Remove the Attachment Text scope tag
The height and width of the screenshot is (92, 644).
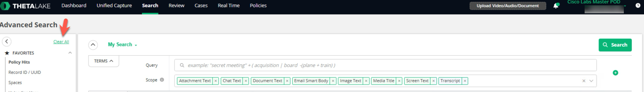click(215, 81)
